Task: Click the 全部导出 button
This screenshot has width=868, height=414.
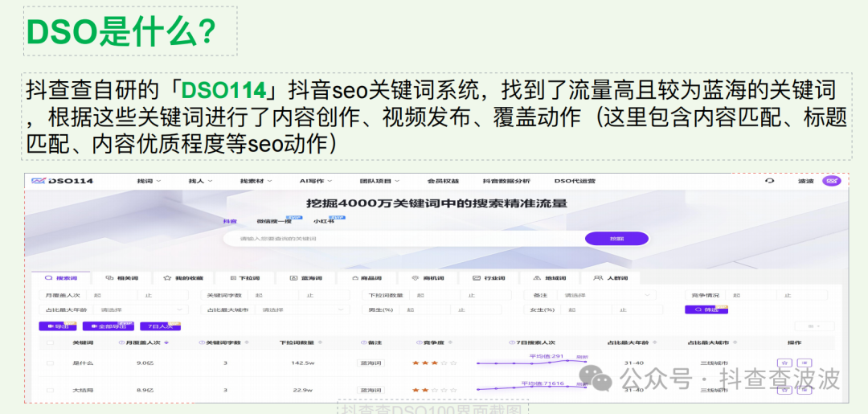Action: 108,326
